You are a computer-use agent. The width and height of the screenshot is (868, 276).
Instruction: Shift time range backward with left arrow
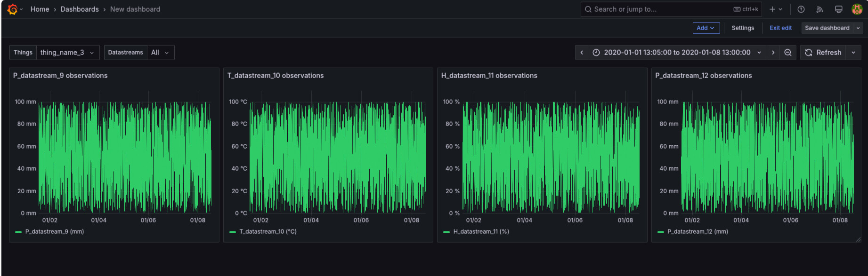tap(582, 53)
